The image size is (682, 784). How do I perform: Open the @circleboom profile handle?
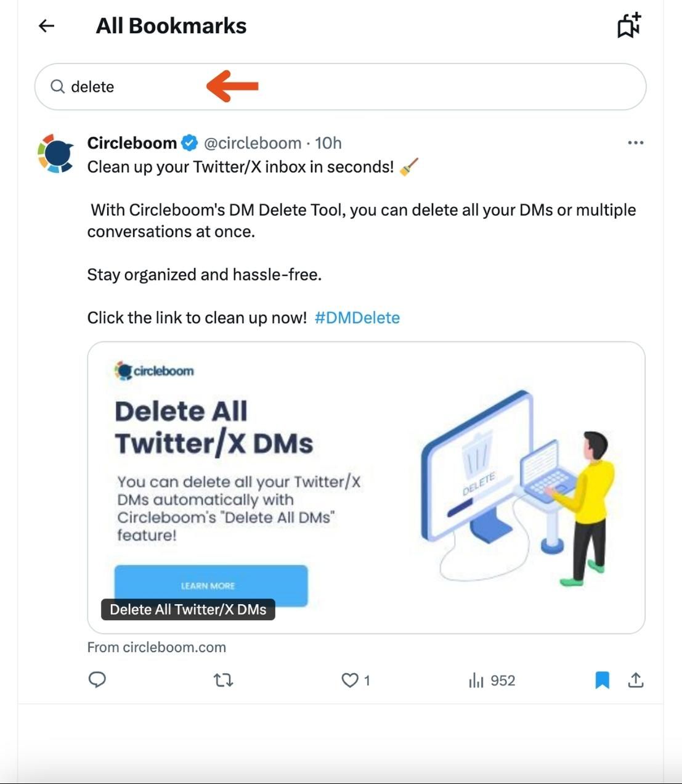click(x=251, y=142)
